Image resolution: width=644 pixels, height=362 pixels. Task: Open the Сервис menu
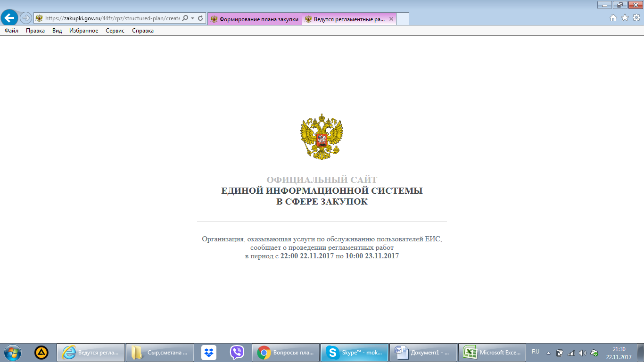115,31
